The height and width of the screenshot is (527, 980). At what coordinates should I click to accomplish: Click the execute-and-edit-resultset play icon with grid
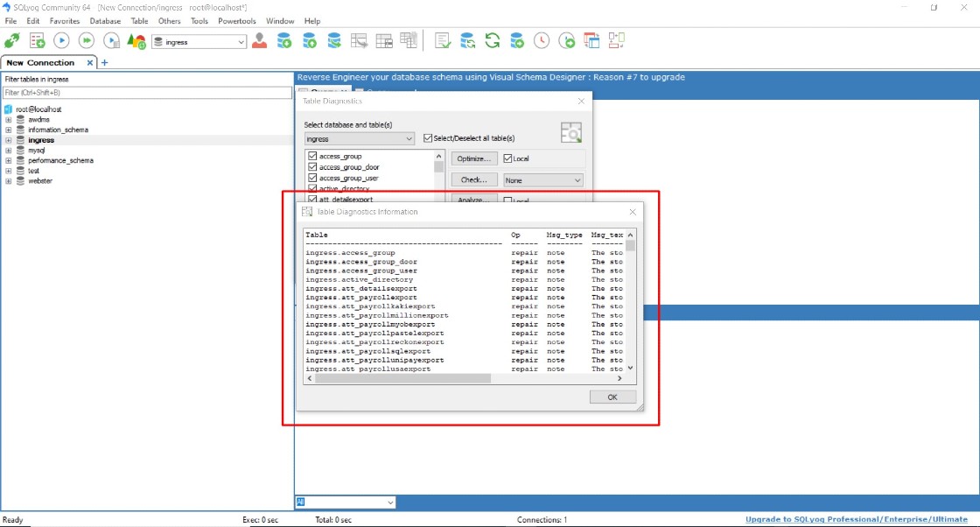pyautogui.click(x=111, y=41)
